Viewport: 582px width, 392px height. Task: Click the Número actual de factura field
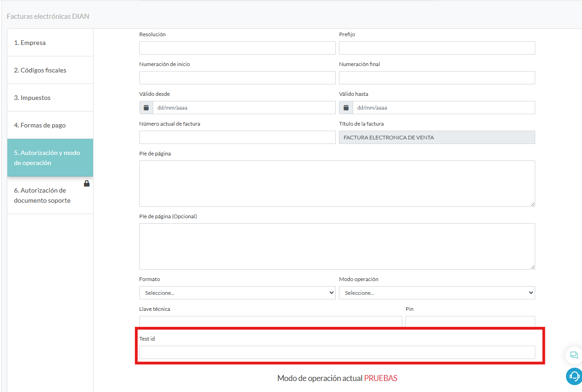coord(238,138)
